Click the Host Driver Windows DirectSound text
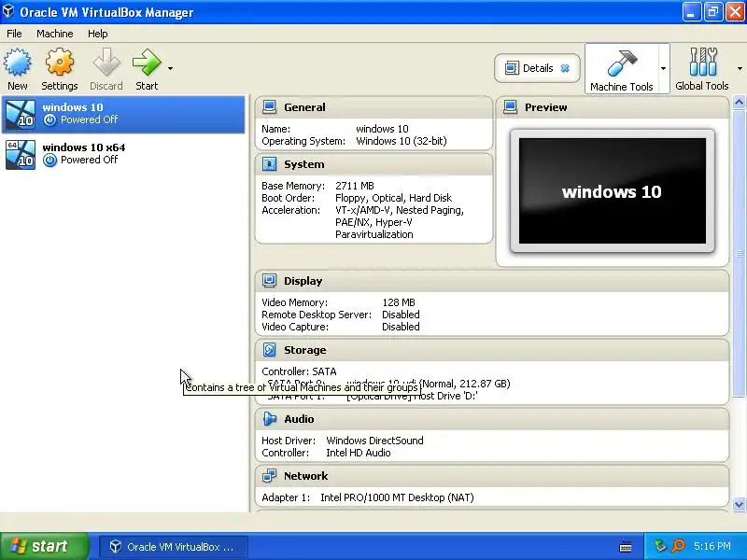 [374, 441]
